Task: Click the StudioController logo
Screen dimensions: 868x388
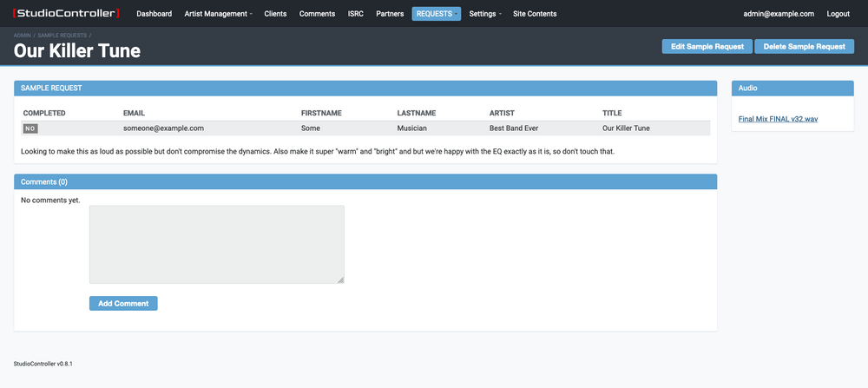Action: click(x=67, y=14)
